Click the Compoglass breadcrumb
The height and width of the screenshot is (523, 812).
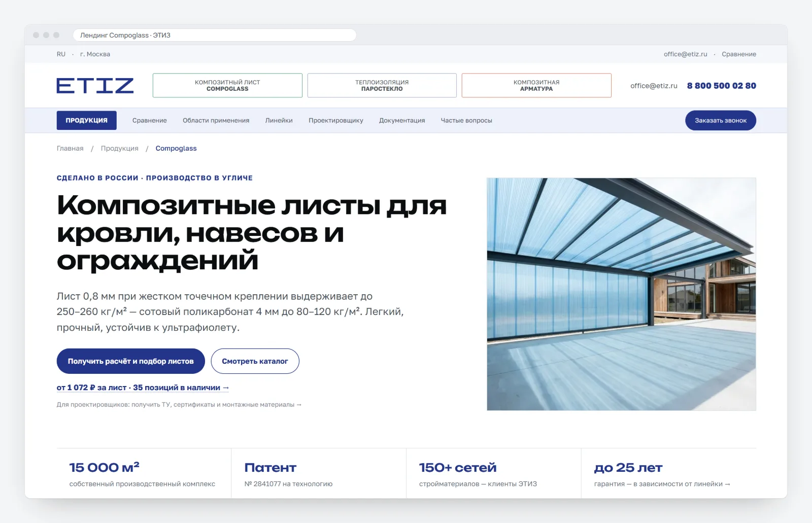(x=176, y=148)
